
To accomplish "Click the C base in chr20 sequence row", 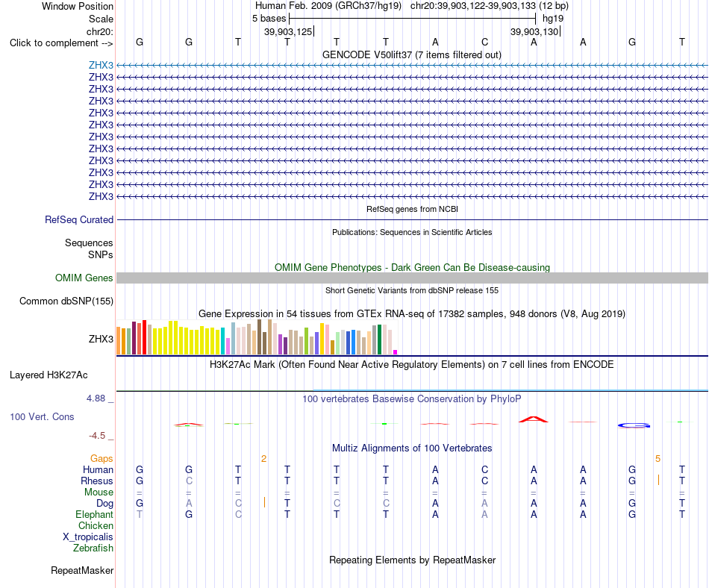I will pos(484,42).
